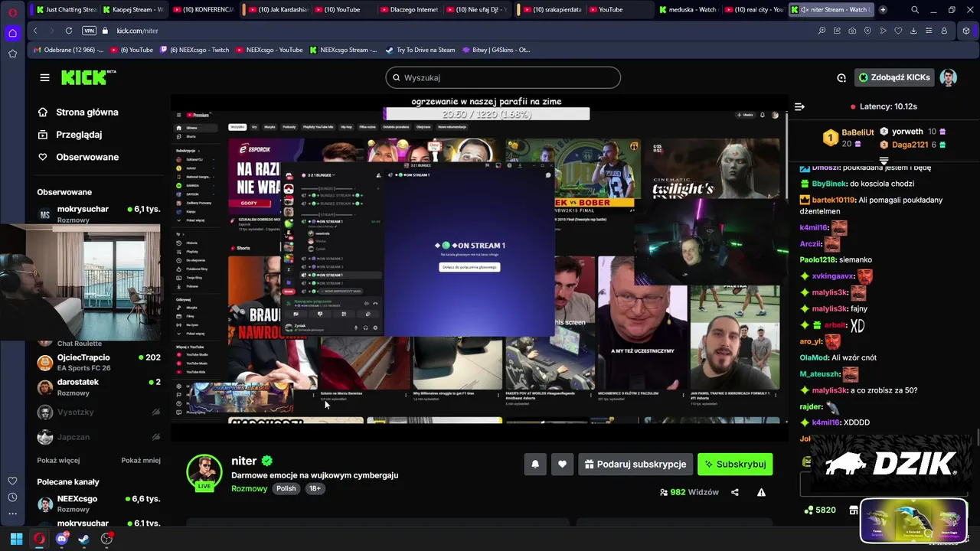The width and height of the screenshot is (980, 551).
Task: Click chat username OlaMod
Action: 814,357
